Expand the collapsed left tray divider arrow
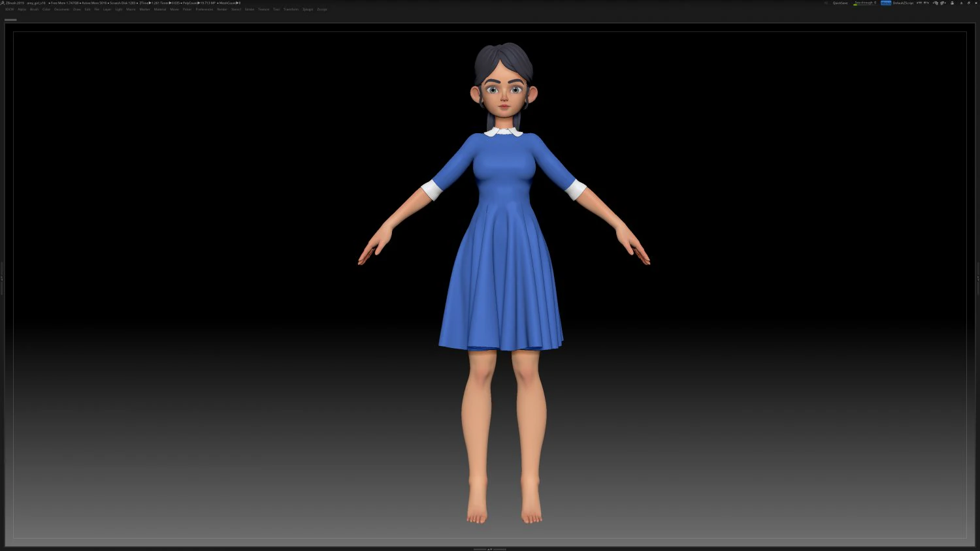Viewport: 980px width, 551px height. coord(2,277)
